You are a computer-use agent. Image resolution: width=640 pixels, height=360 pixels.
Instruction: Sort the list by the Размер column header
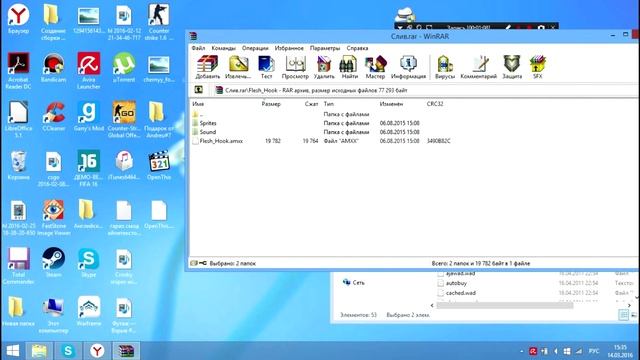(x=271, y=104)
